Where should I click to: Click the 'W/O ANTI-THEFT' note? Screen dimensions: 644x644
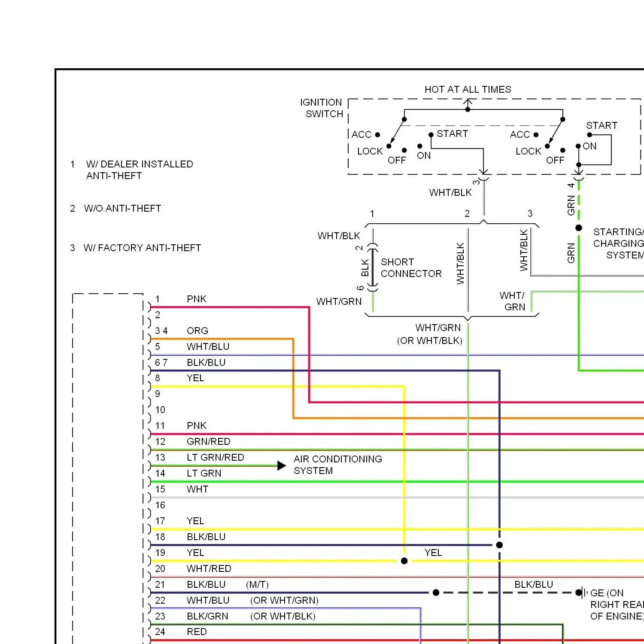coord(122,209)
